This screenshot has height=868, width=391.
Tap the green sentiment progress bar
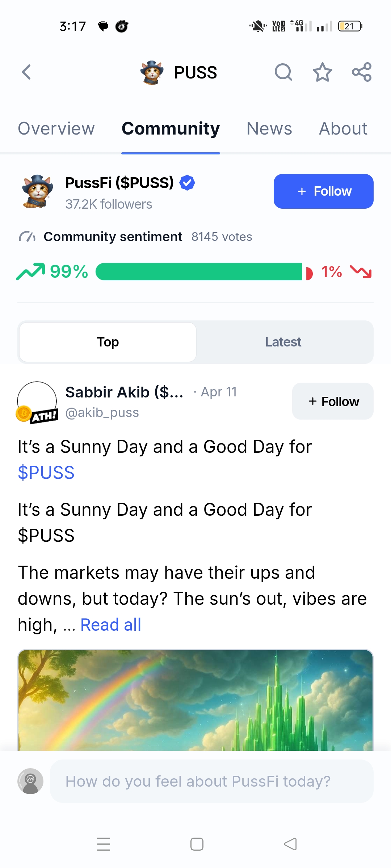point(198,272)
